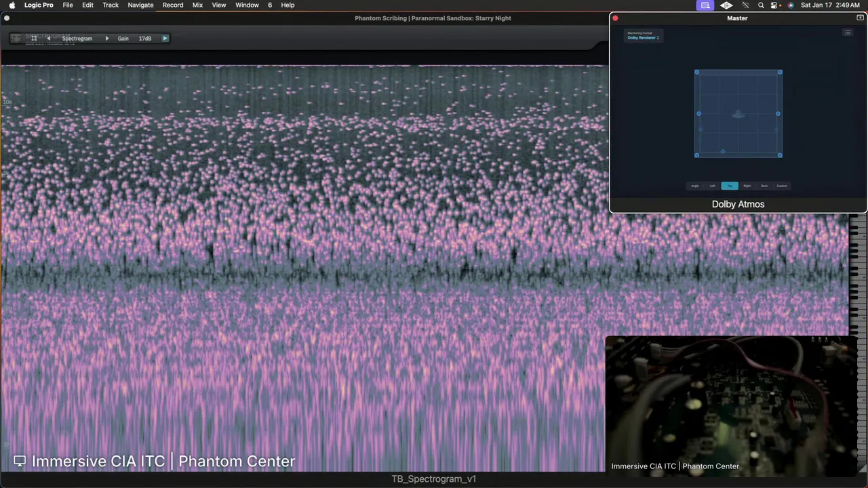Open the Logic Pro application menu
Image resolution: width=868 pixels, height=488 pixels.
click(39, 5)
